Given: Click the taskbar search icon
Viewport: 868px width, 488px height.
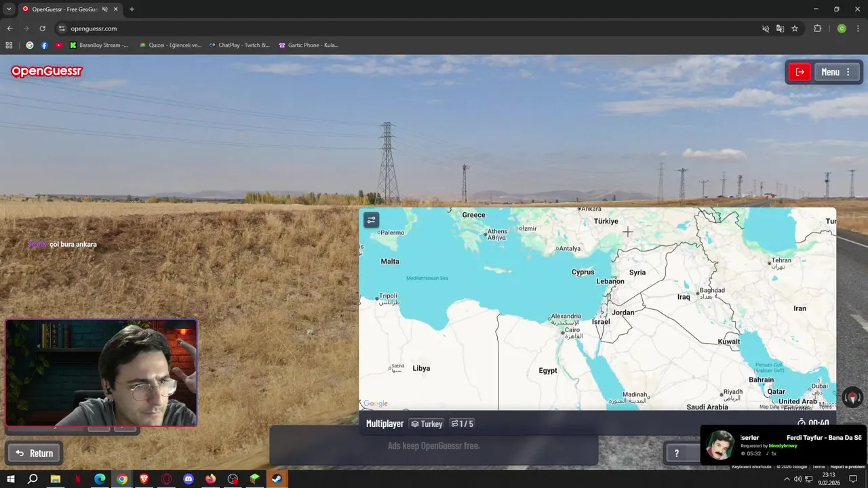Looking at the screenshot, I should [x=33, y=479].
